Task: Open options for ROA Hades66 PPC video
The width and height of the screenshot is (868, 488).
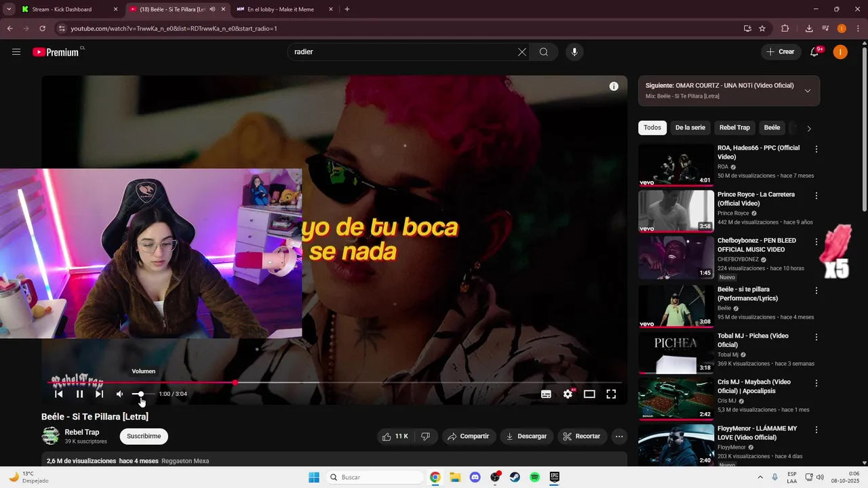Action: (816, 149)
